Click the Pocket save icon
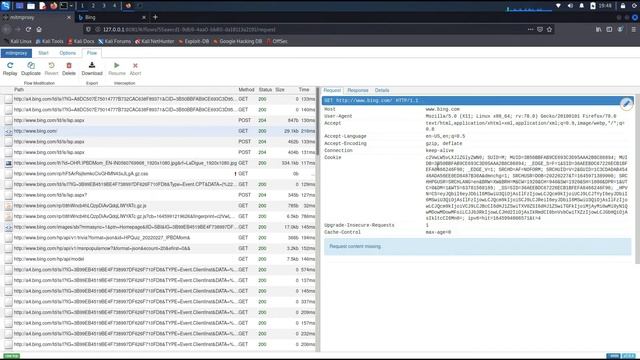This screenshot has height=360, width=640. (540, 29)
